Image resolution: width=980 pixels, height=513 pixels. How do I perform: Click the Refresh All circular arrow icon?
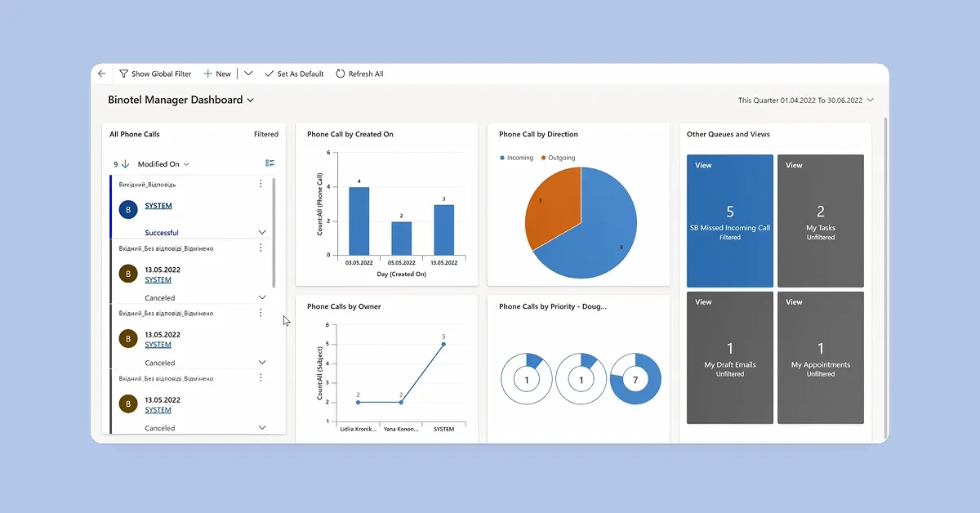pos(340,74)
